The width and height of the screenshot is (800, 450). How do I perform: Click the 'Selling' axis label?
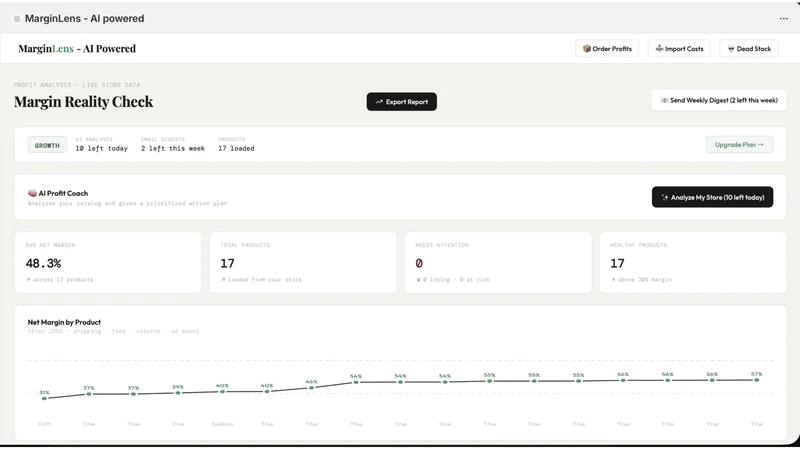222,424
